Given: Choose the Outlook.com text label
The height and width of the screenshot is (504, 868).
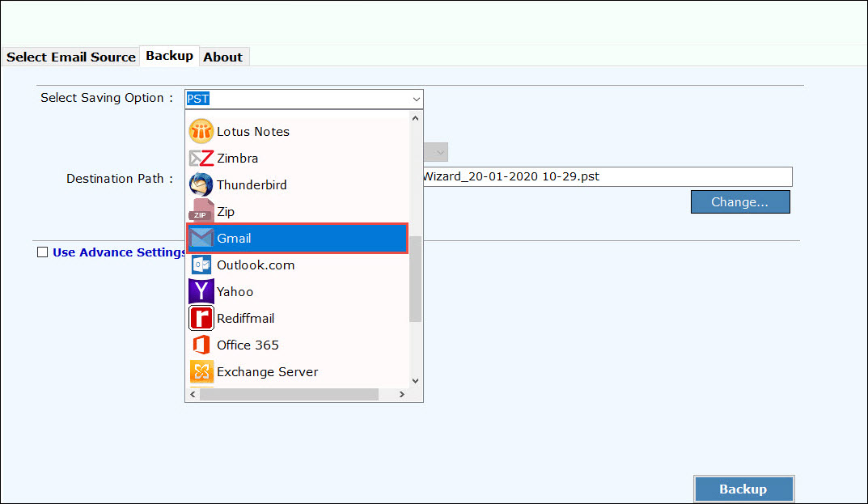Looking at the screenshot, I should click(x=256, y=265).
